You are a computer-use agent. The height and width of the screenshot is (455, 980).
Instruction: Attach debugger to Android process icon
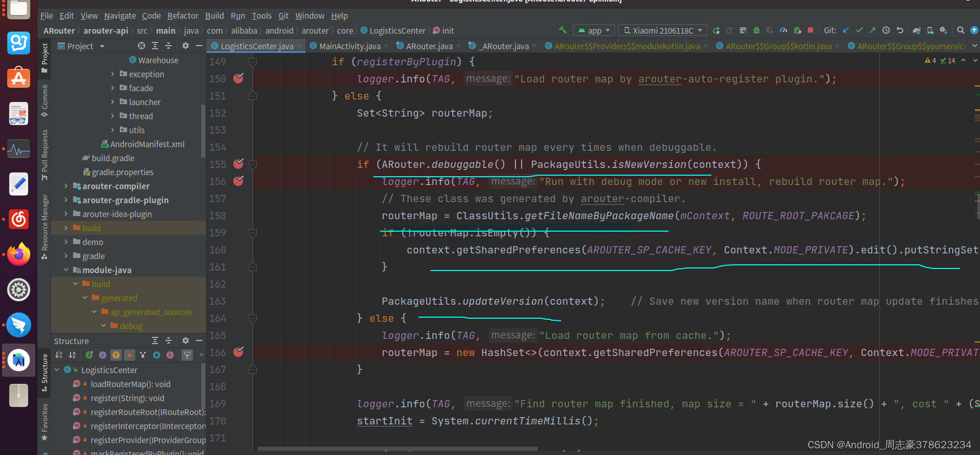pos(797,31)
